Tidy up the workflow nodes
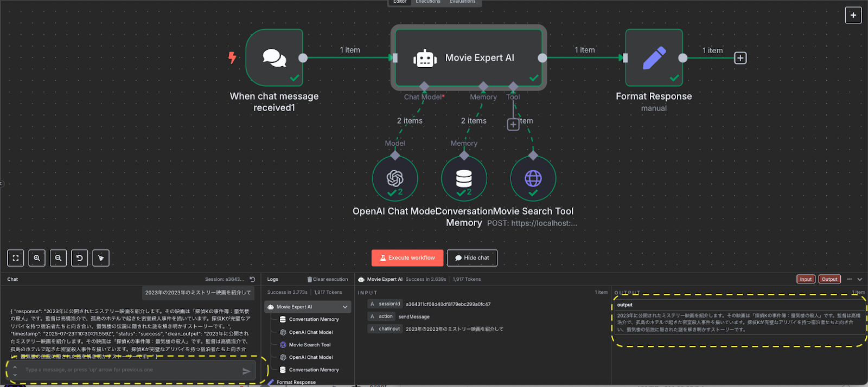Image resolution: width=868 pixels, height=387 pixels. coord(101,258)
